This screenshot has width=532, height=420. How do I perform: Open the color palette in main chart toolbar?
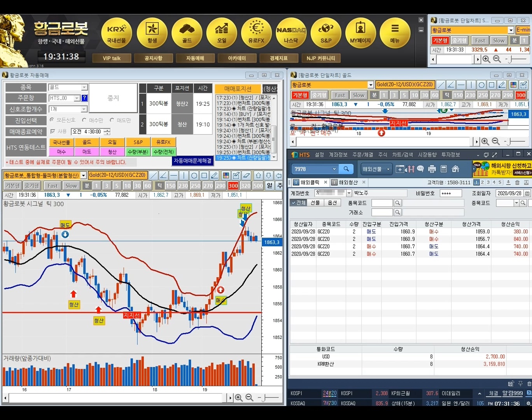[226, 175]
